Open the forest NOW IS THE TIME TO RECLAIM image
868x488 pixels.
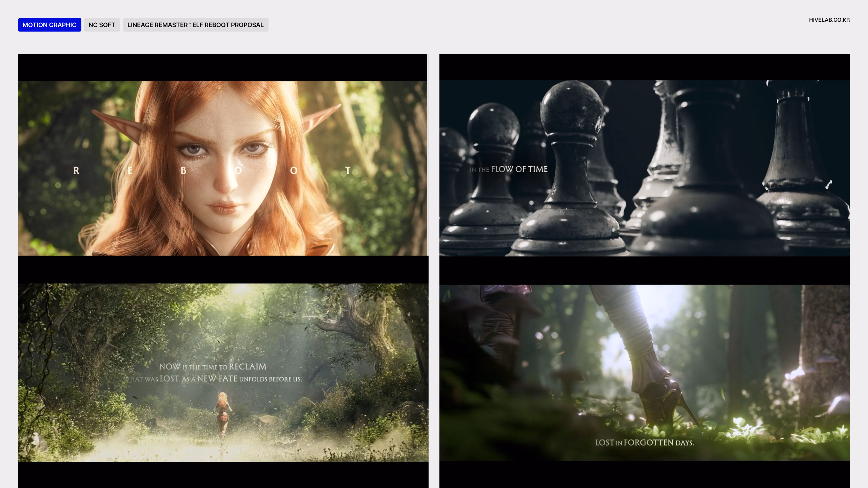coord(223,372)
